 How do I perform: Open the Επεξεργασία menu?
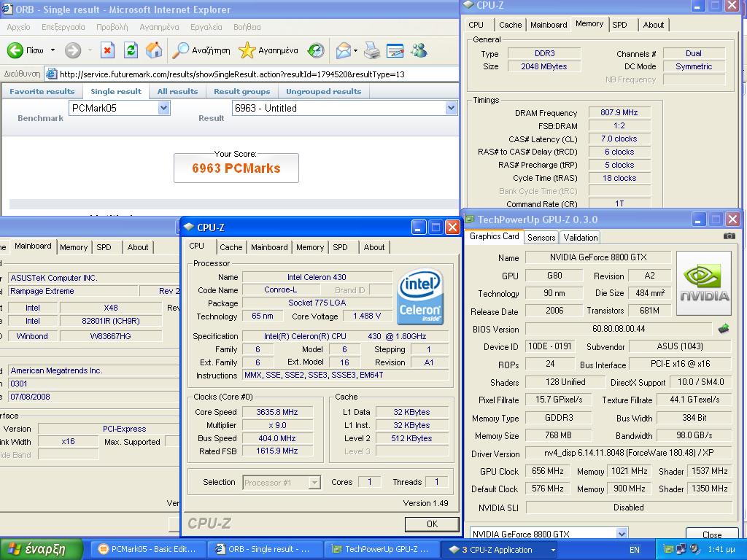(63, 27)
